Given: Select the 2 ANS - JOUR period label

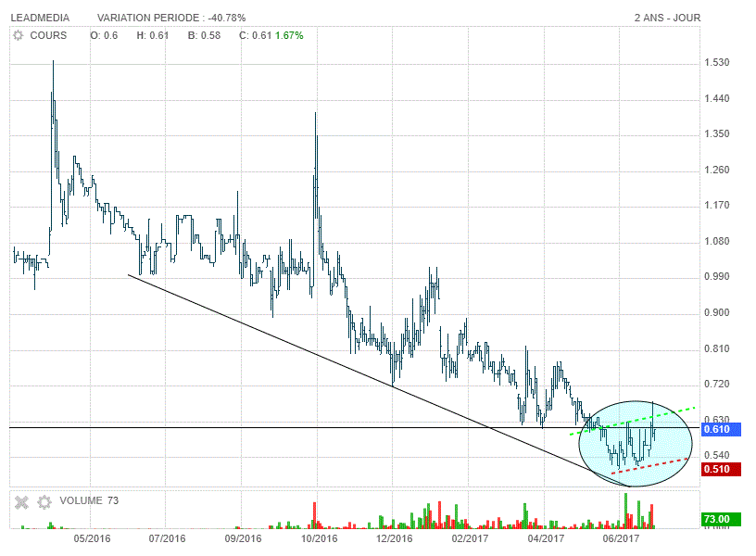Looking at the screenshot, I should [667, 18].
